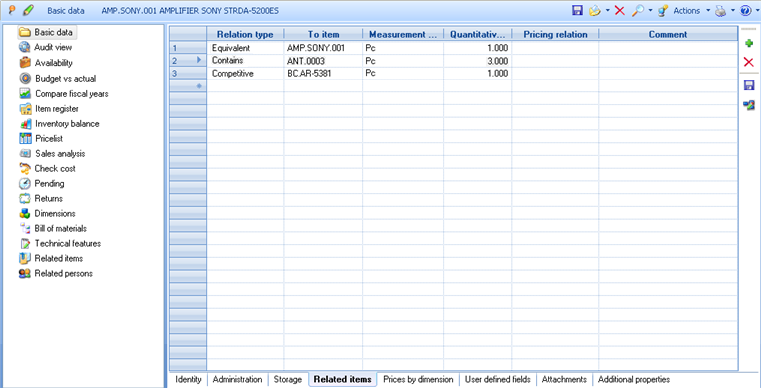
Task: Click the printer icon in the top toolbar
Action: click(721, 11)
